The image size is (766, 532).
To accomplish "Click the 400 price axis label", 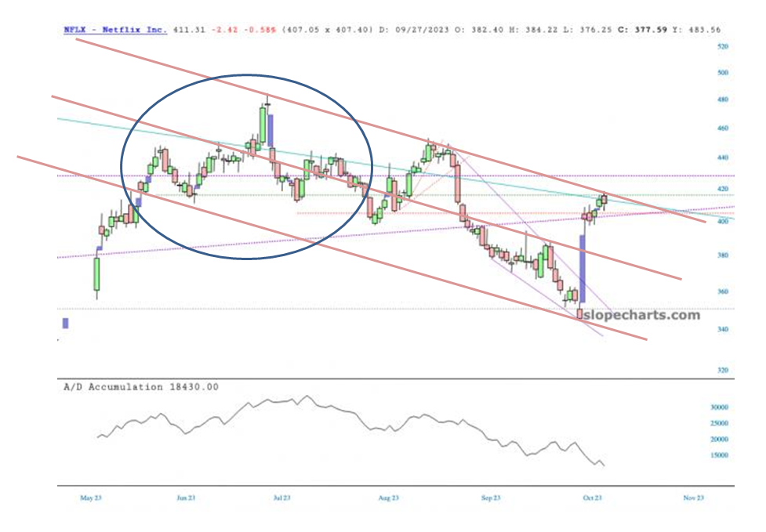I will tap(723, 221).
